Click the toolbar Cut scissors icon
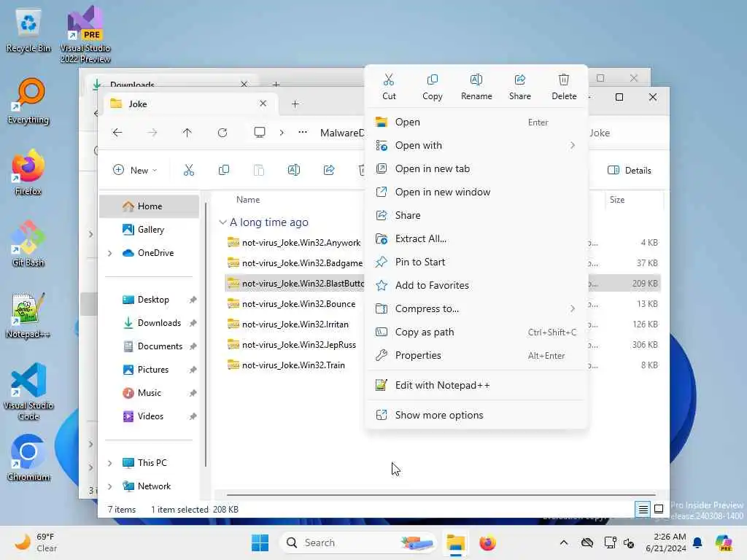The image size is (747, 560). tap(189, 170)
